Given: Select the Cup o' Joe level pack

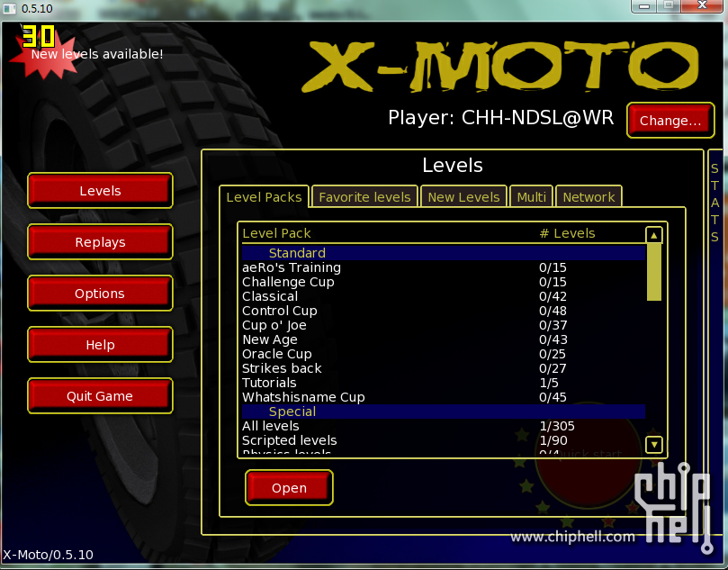Looking at the screenshot, I should [444, 325].
